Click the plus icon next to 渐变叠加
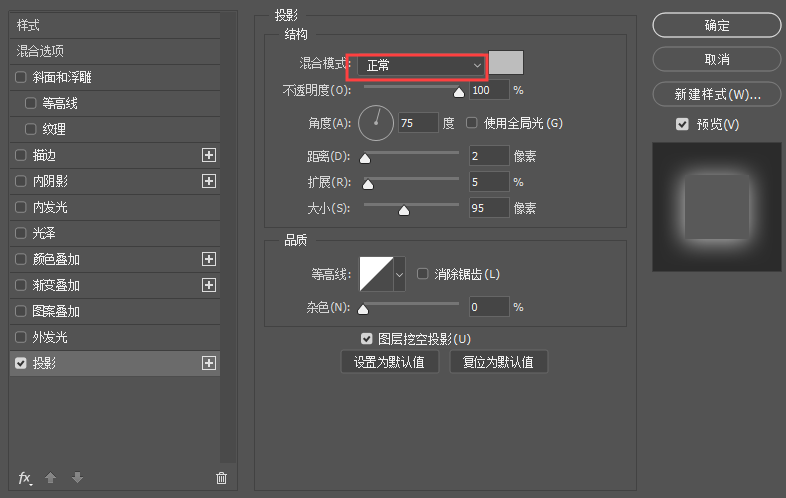 (209, 285)
